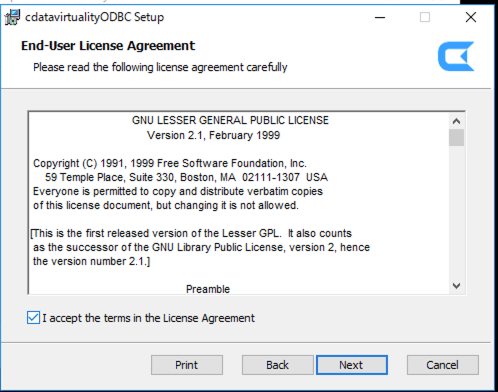The height and width of the screenshot is (392, 498).
Task: Click the license scrollbar up arrow
Action: coord(456,121)
